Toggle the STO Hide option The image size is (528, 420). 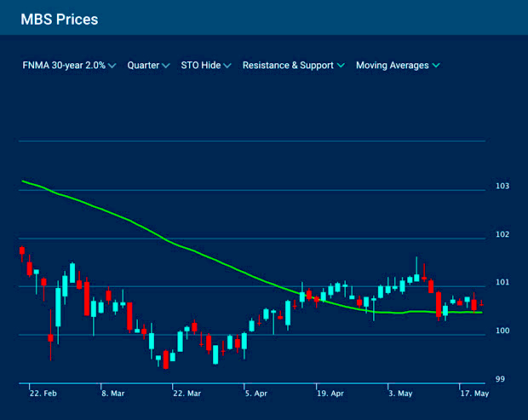pos(200,66)
